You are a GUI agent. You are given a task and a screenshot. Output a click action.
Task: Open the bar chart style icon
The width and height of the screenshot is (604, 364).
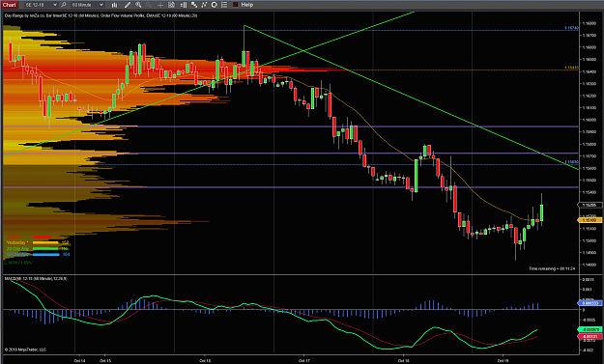(x=114, y=5)
